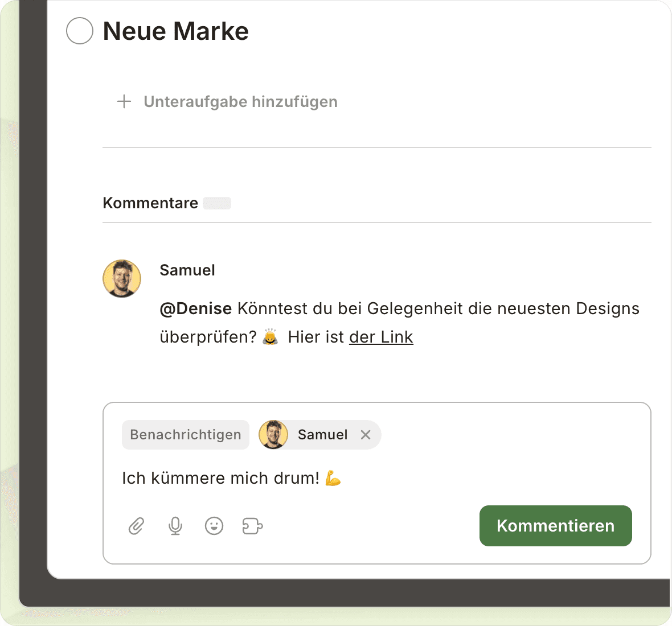Mark the Neue Marke task complete
Viewport: 672px width, 626px height.
coord(80,31)
